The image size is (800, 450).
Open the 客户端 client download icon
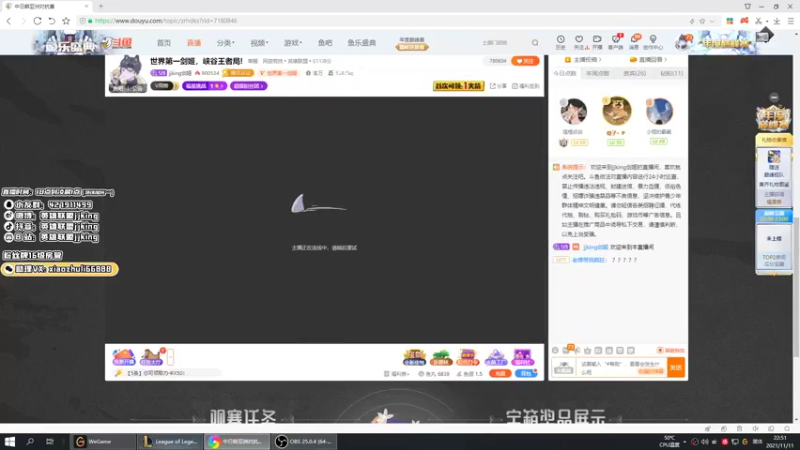click(616, 42)
